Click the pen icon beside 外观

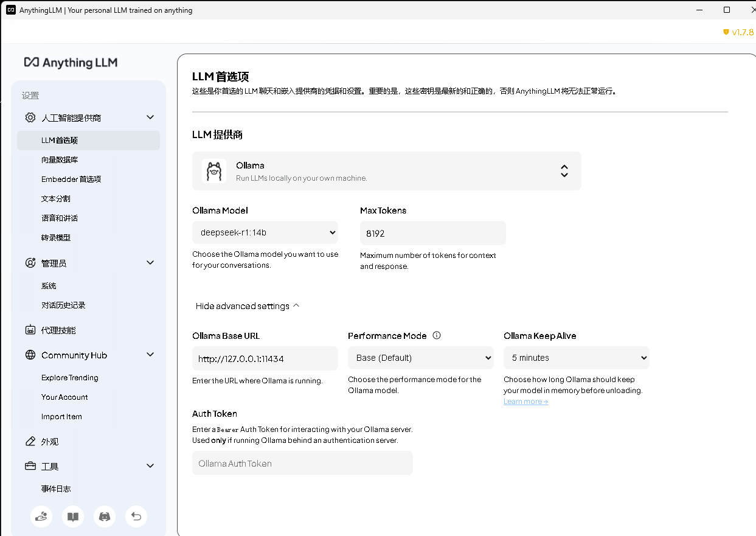pos(30,441)
